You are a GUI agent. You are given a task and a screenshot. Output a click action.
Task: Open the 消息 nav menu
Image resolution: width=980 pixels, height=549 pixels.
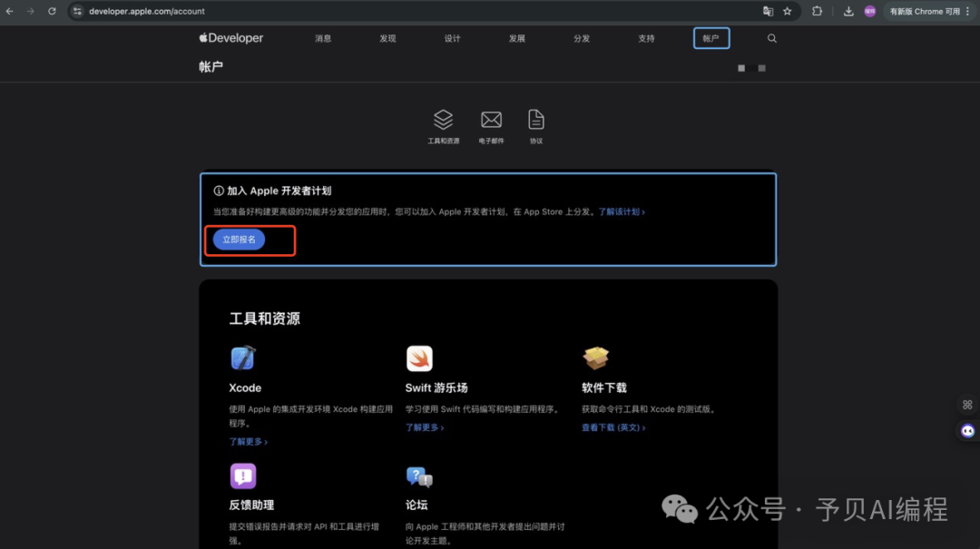coord(323,39)
